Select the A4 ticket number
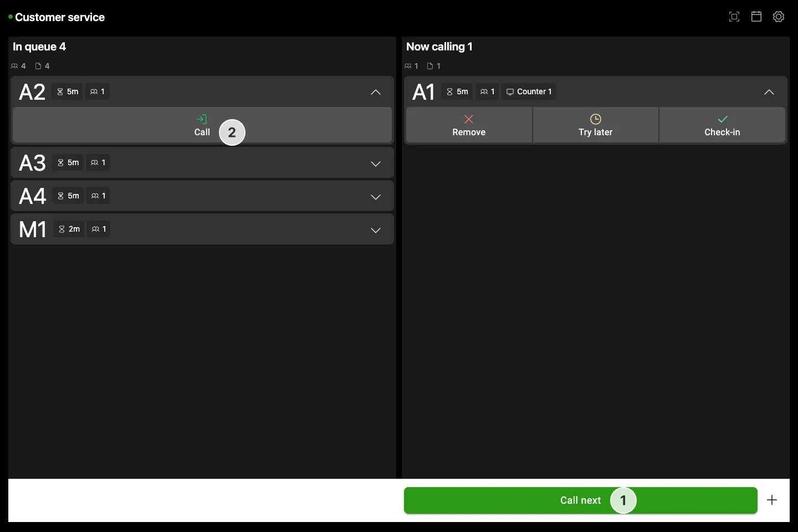Viewport: 798px width, 532px height. tap(32, 196)
